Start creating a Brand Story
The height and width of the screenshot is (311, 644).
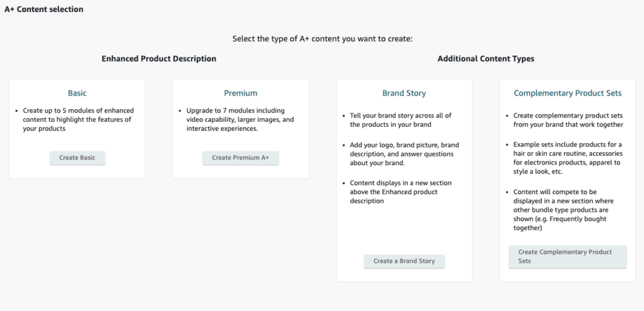[x=404, y=261]
